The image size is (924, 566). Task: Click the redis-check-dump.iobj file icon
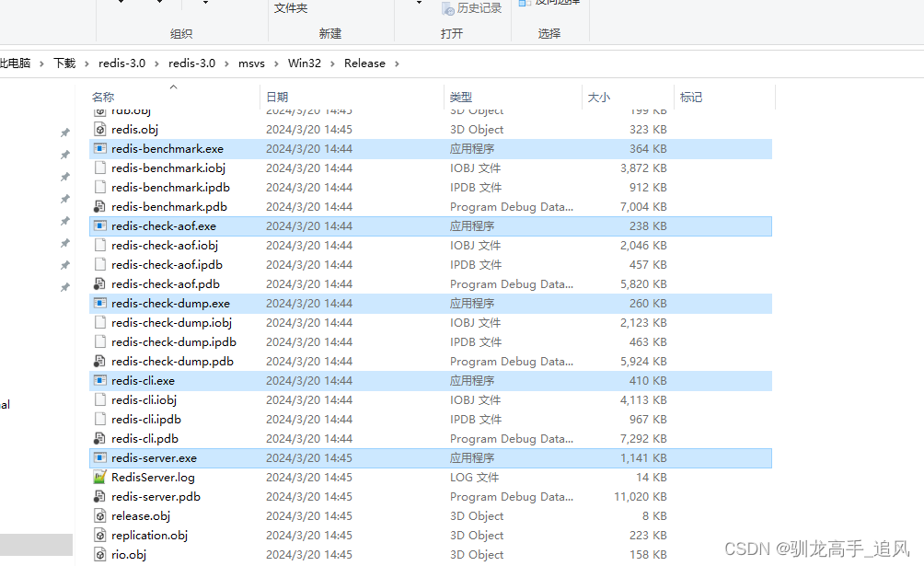point(100,322)
